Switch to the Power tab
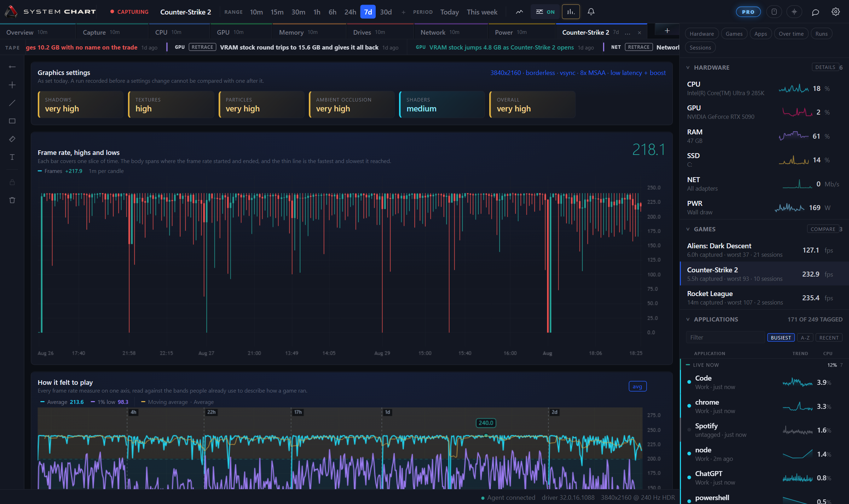 [x=522, y=32]
